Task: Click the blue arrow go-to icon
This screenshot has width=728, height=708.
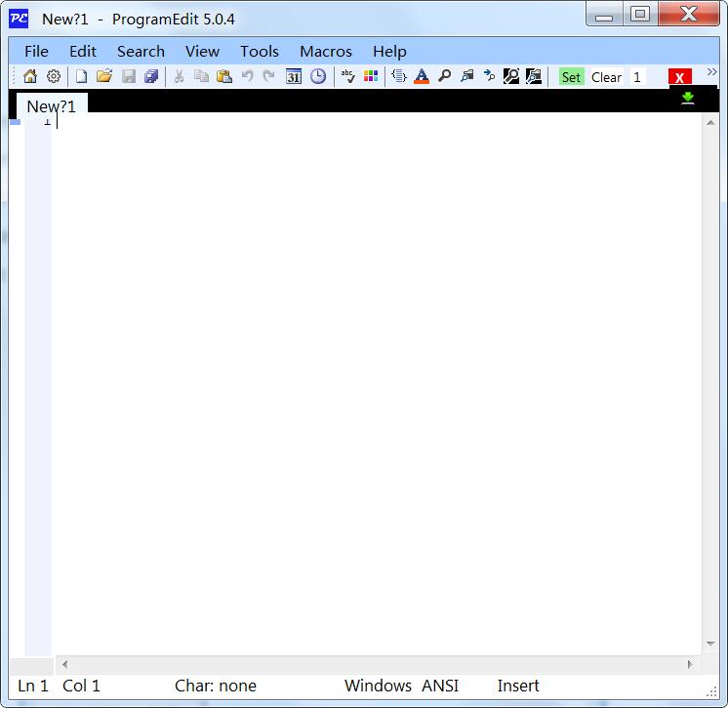Action: pyautogui.click(x=489, y=76)
